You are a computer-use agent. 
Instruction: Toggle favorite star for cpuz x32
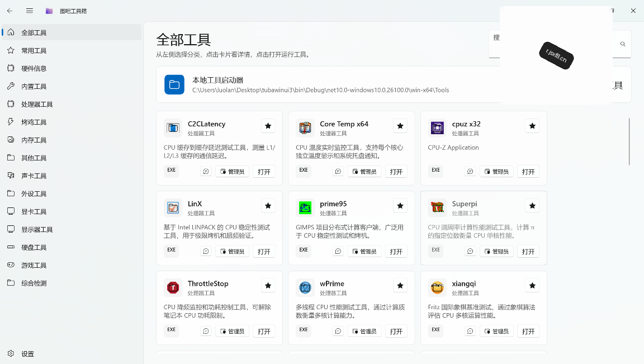[532, 126]
